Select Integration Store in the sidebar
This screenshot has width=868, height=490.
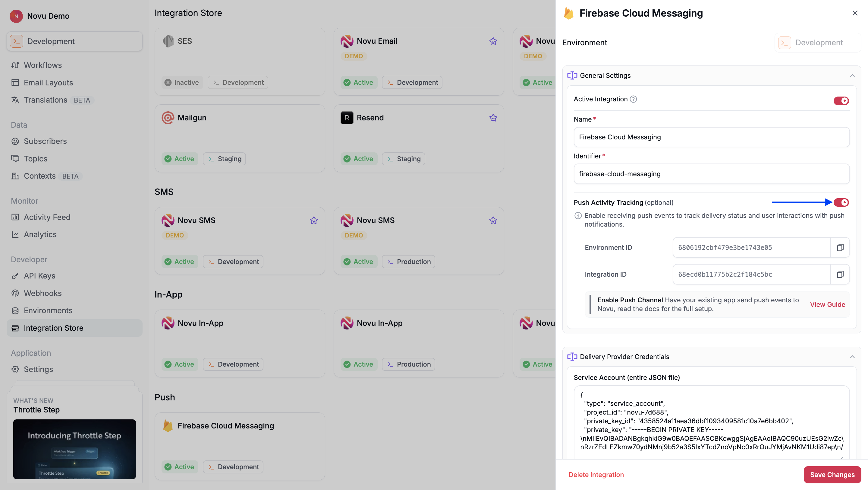click(x=53, y=328)
